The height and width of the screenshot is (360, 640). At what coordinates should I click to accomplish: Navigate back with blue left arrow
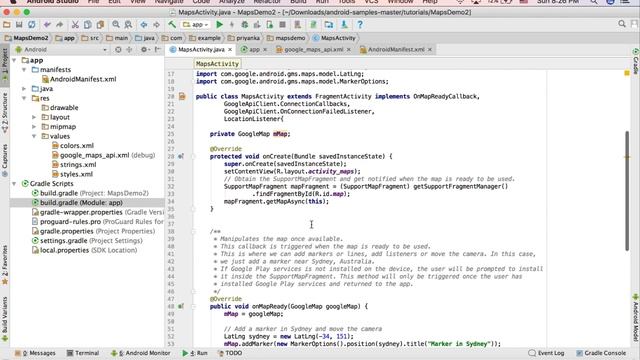point(144,25)
